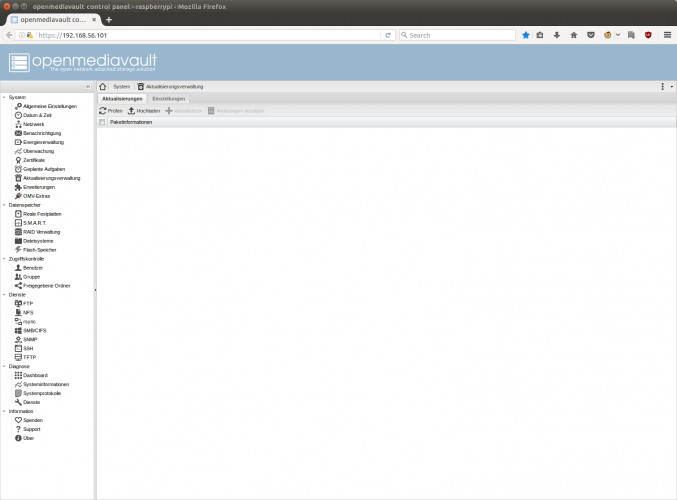Viewport: 677px width, 500px height.
Task: Click the Prüfen check button
Action: point(111,111)
